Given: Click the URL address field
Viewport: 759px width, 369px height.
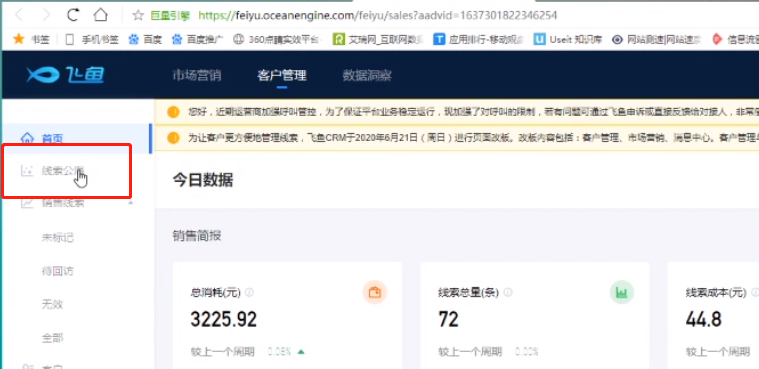Looking at the screenshot, I should tap(378, 15).
